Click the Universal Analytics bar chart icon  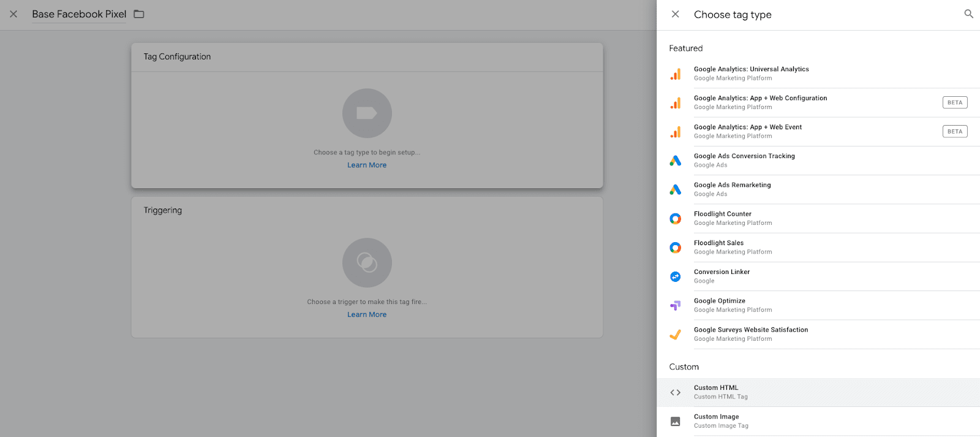(676, 74)
